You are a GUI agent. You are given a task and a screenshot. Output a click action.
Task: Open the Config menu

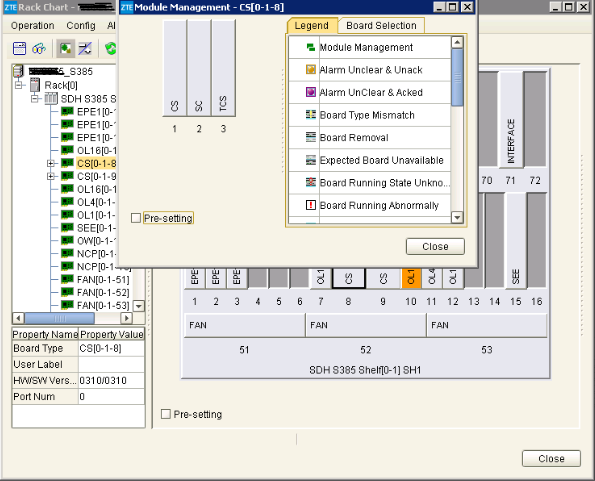[81, 25]
